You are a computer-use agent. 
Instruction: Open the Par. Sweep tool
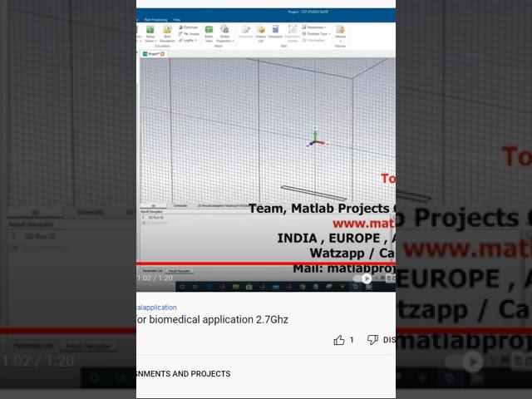(x=189, y=33)
